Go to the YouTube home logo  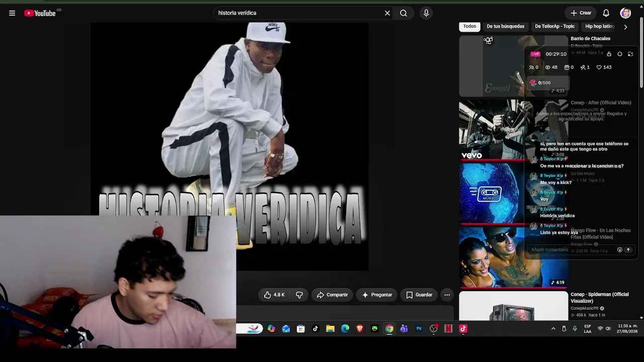point(40,13)
